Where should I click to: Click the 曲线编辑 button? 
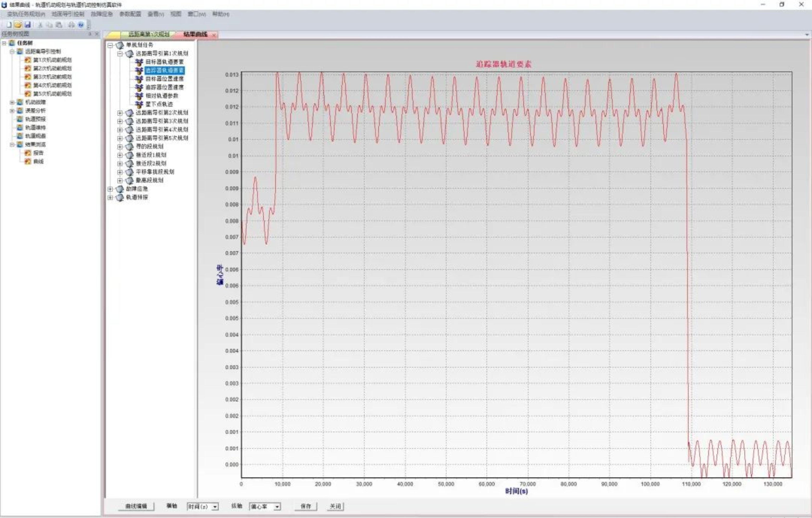(136, 506)
